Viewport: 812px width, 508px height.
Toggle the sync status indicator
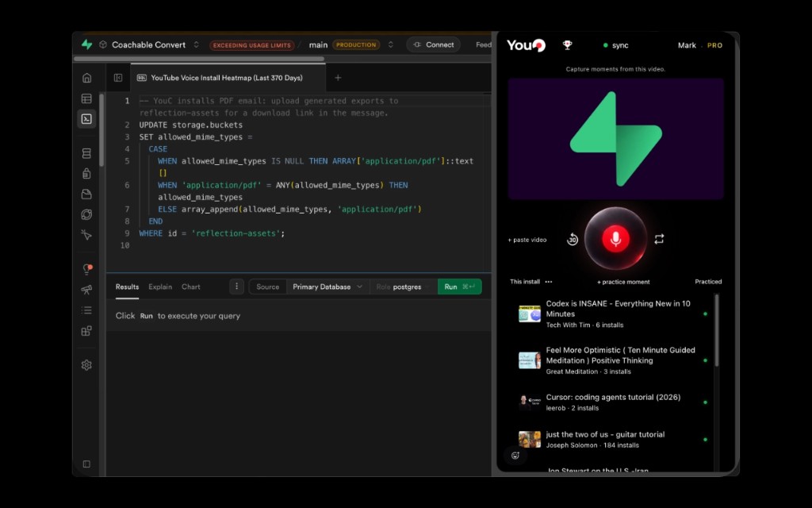point(615,45)
